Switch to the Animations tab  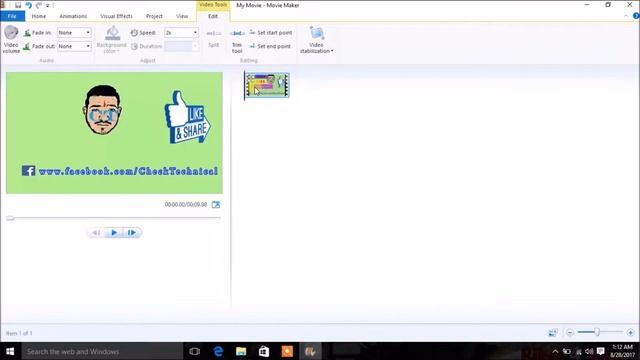73,16
